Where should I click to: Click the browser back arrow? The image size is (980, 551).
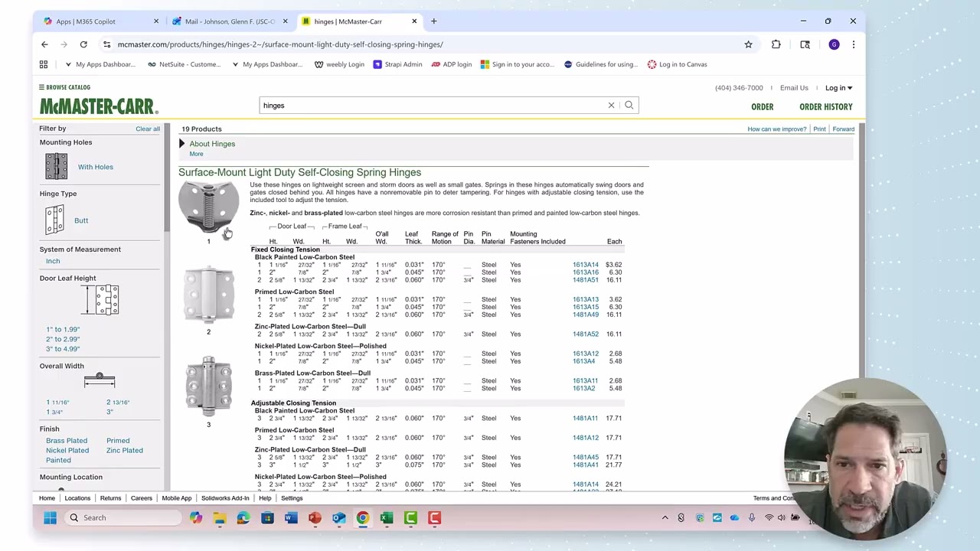44,44
